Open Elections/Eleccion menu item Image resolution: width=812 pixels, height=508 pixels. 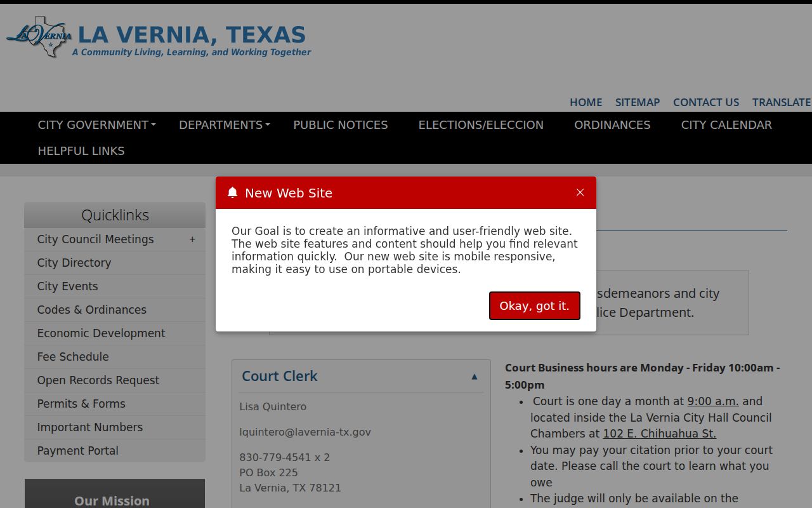(481, 125)
